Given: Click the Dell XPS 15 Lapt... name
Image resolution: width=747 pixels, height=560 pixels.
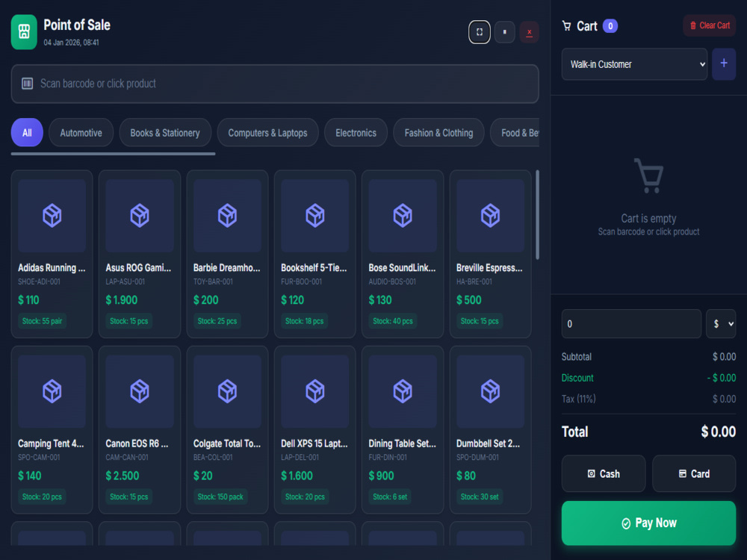Looking at the screenshot, I should [x=314, y=444].
